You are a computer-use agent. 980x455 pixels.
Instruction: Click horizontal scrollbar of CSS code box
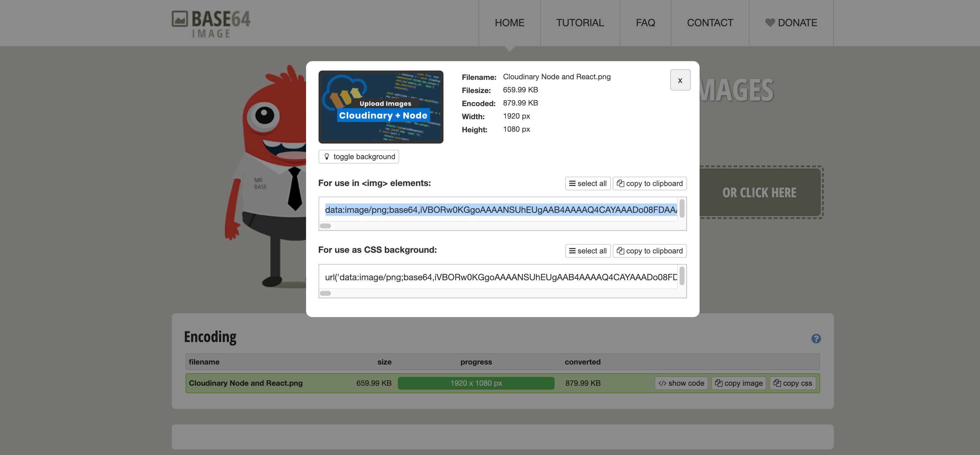[325, 293]
